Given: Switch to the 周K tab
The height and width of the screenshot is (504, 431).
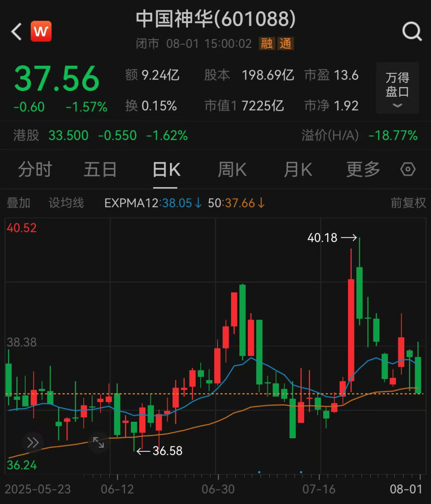Looking at the screenshot, I should [x=232, y=170].
